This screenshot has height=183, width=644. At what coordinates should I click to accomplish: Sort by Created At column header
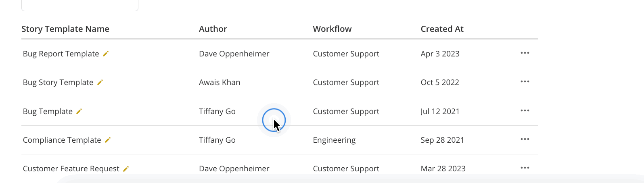442,29
